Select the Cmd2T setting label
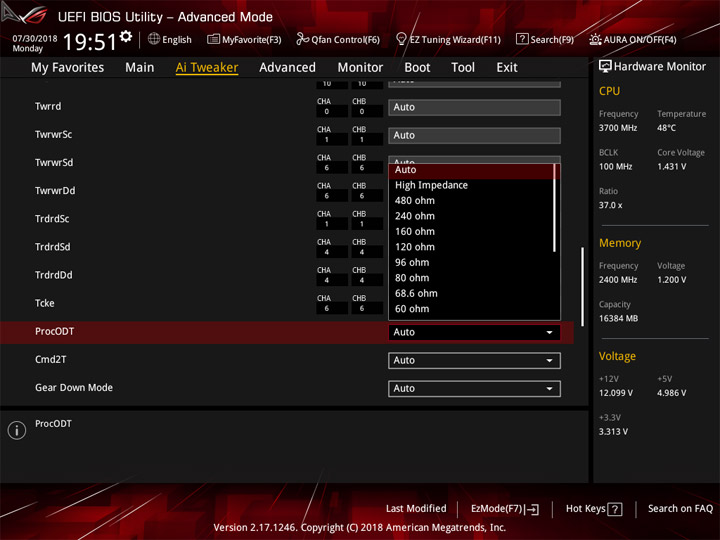This screenshot has height=540, width=720. [51, 360]
